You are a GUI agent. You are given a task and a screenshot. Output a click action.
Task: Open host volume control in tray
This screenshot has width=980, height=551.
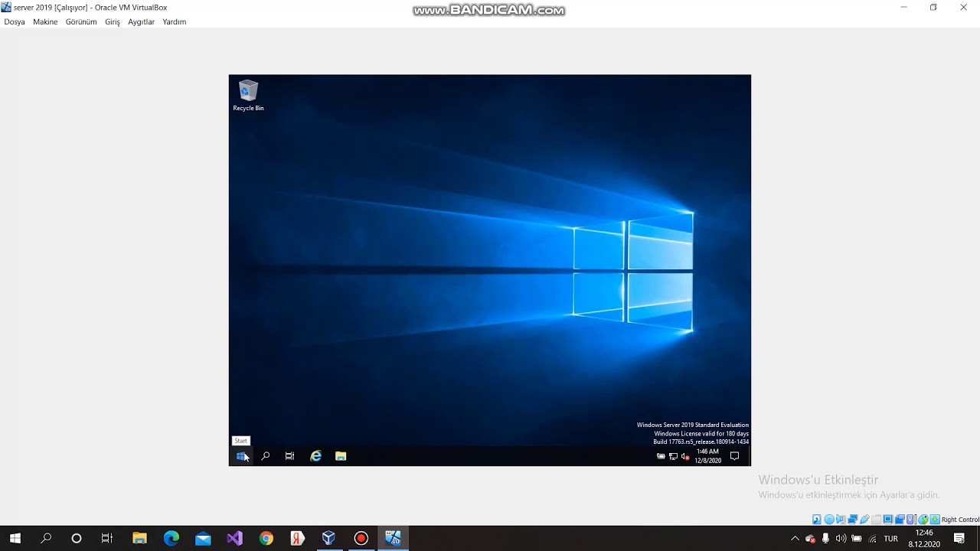(x=841, y=539)
